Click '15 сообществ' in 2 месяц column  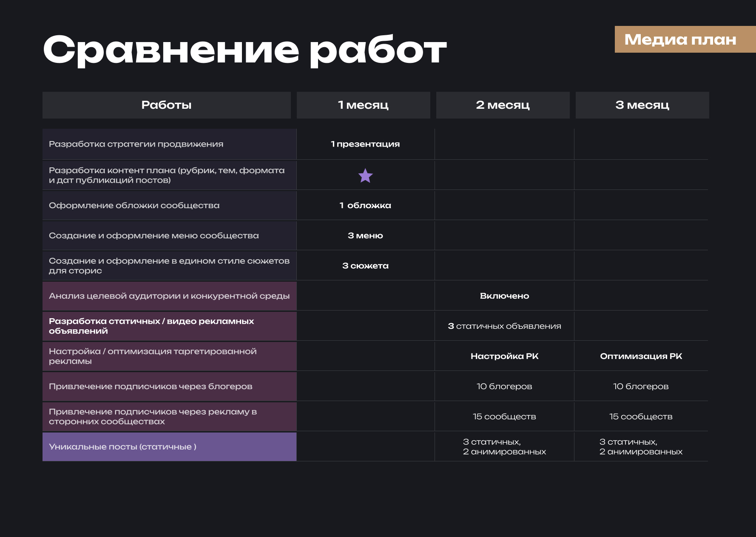click(x=504, y=416)
